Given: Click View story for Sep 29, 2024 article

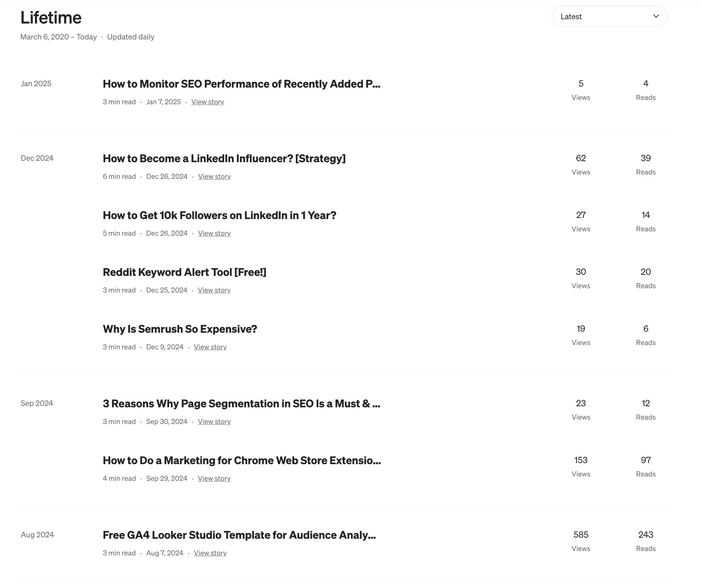Looking at the screenshot, I should point(214,479).
